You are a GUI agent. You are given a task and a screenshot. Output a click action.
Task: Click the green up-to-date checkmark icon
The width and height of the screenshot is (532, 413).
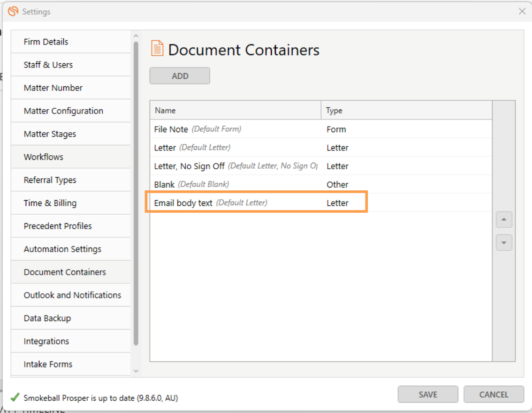[x=15, y=397]
